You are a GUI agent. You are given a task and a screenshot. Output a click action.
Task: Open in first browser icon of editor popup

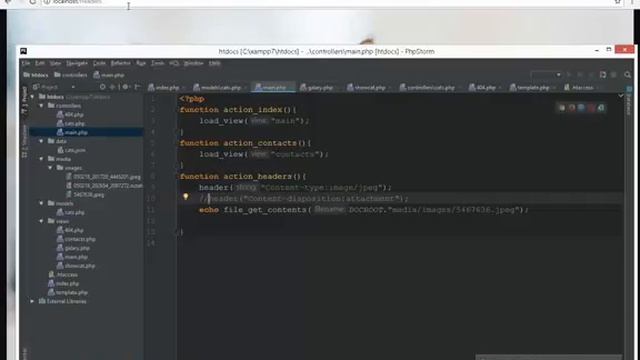coord(562,108)
